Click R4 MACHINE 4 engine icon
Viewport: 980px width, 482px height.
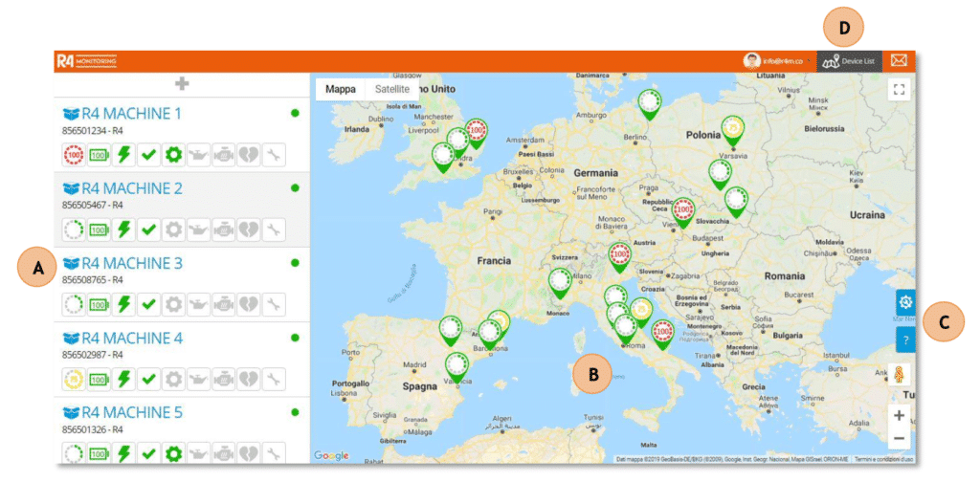[224, 380]
